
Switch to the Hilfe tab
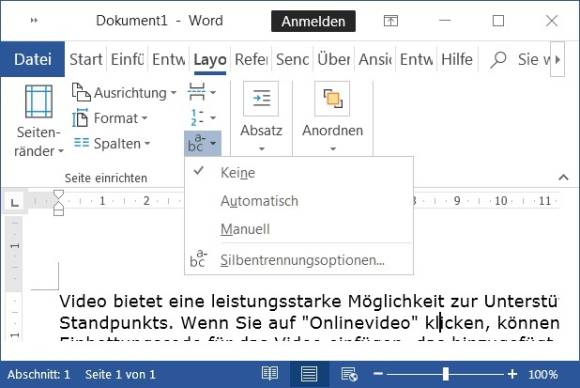(457, 59)
